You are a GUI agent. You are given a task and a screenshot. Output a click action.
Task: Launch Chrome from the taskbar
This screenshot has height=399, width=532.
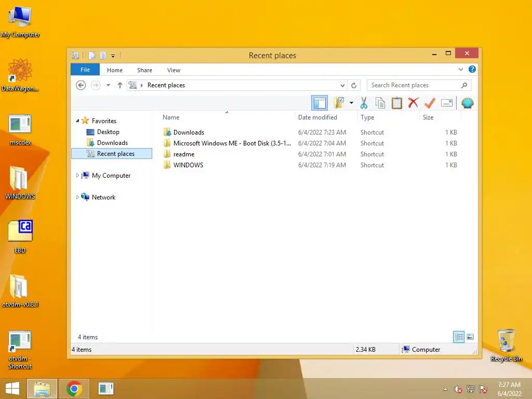click(x=74, y=389)
